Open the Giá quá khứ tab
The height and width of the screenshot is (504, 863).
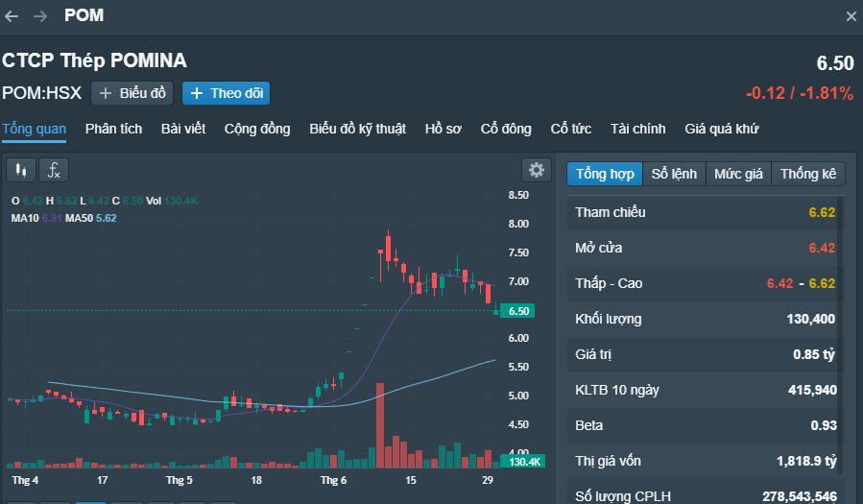pyautogui.click(x=722, y=129)
